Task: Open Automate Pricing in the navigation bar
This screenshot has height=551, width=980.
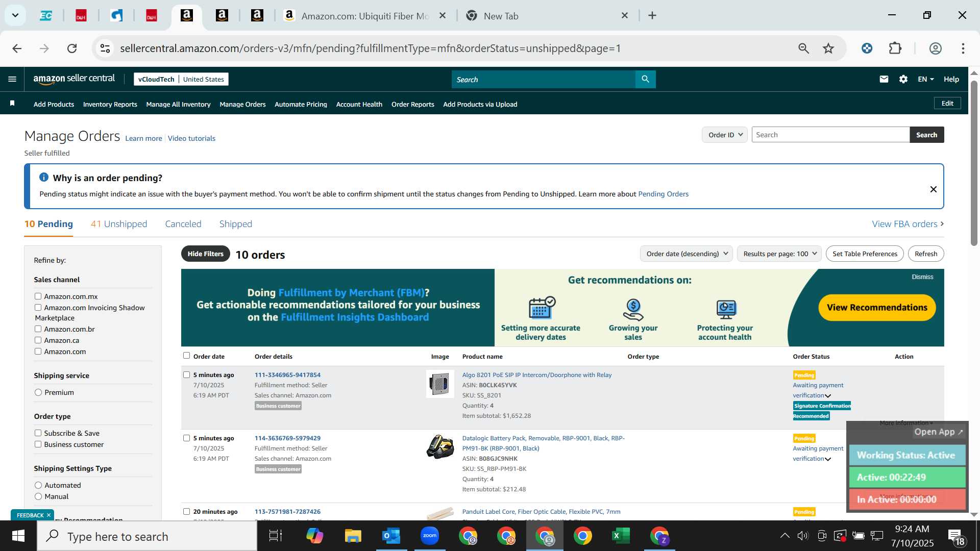Action: [301, 104]
